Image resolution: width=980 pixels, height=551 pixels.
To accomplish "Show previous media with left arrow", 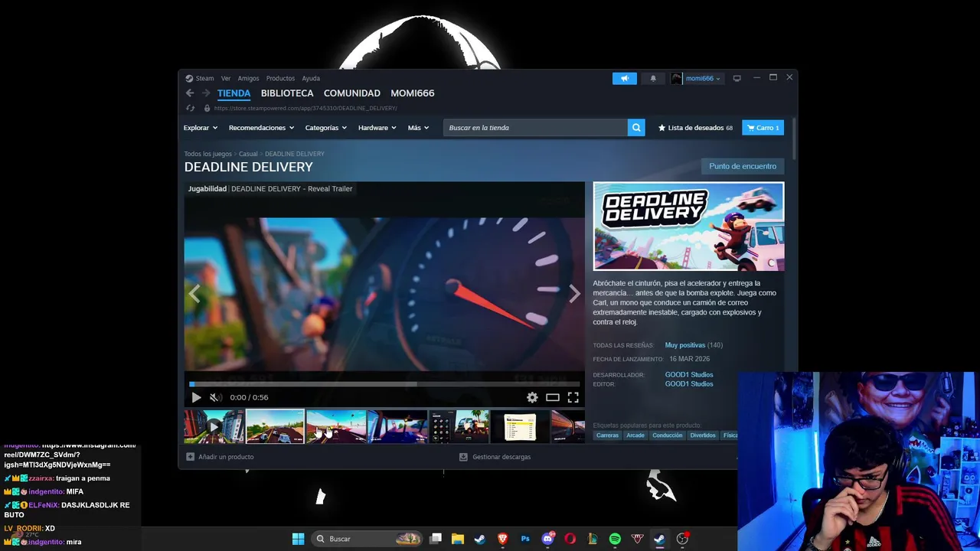I will 194,295.
